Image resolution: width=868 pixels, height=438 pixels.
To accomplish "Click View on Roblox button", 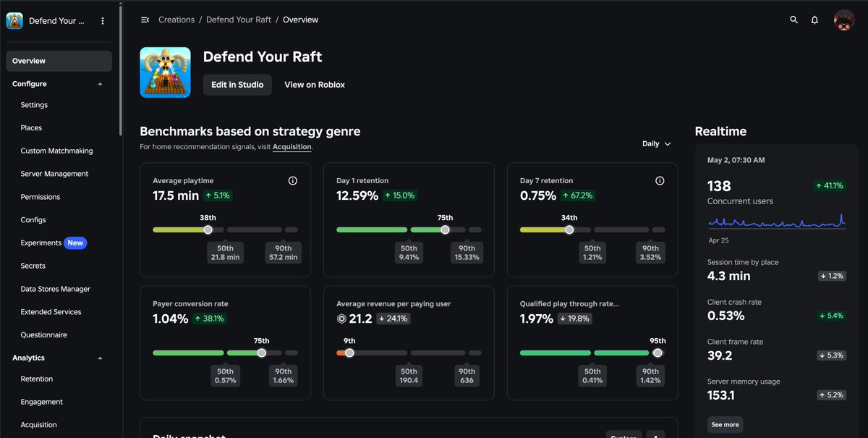I will pyautogui.click(x=315, y=85).
